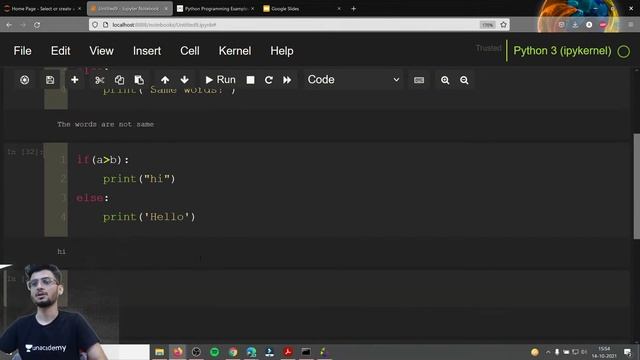Switch to Python Programming Examples tab
640x360 pixels.
click(x=216, y=9)
